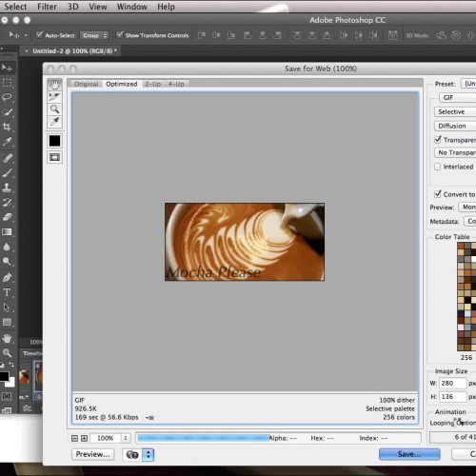The image size is (476, 476).
Task: Switch to the 4-Up tab
Action: [176, 84]
